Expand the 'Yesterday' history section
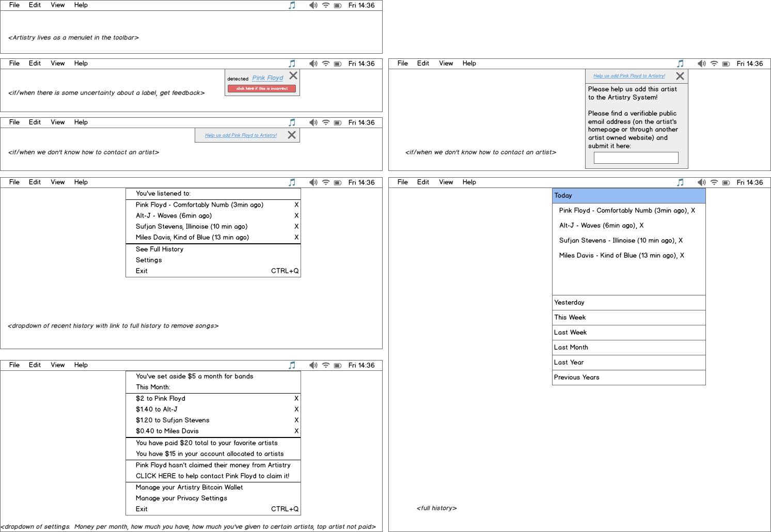This screenshot has width=771, height=532. (629, 303)
